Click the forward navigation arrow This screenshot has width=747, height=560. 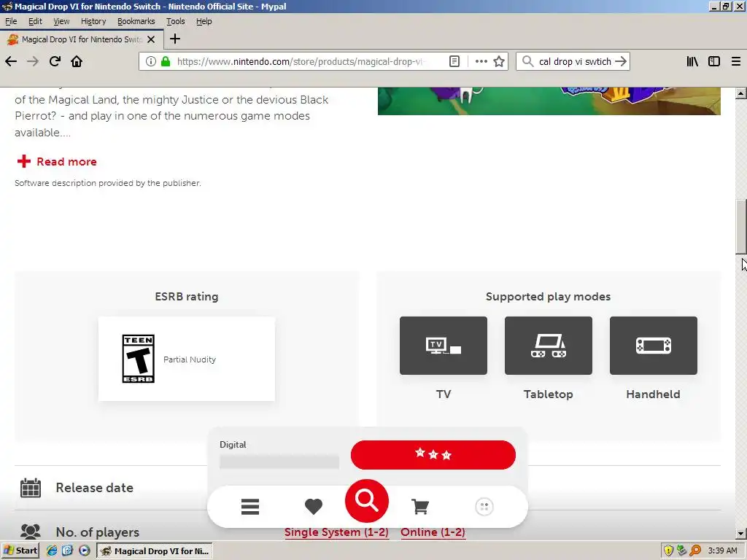coord(32,61)
